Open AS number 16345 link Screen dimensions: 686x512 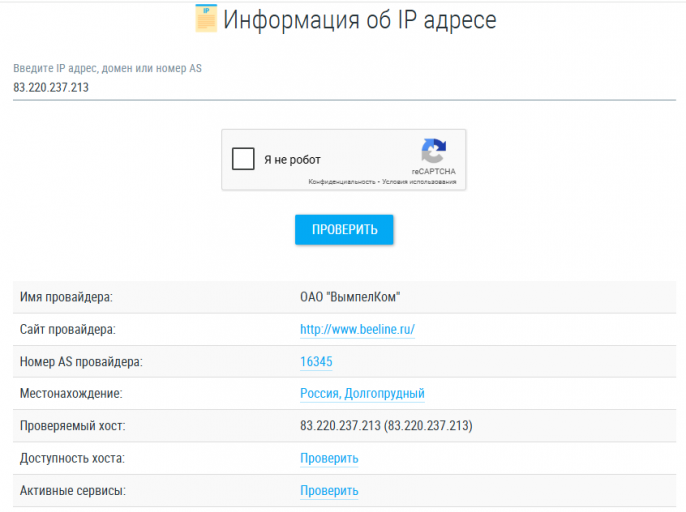coord(316,361)
